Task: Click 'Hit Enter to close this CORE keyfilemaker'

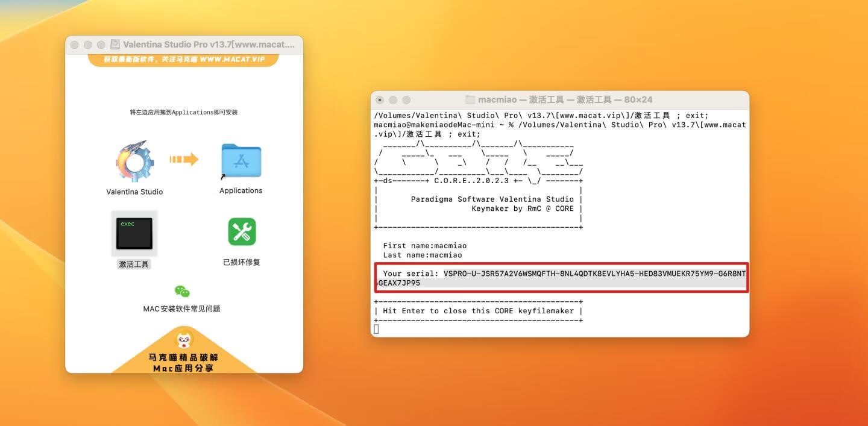Action: (478, 311)
